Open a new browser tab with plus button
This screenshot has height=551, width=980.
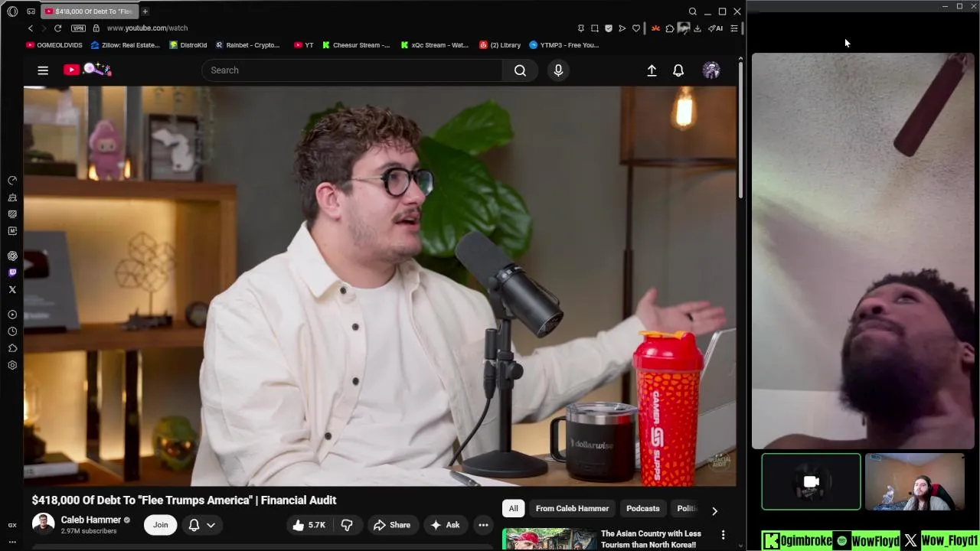point(145,11)
